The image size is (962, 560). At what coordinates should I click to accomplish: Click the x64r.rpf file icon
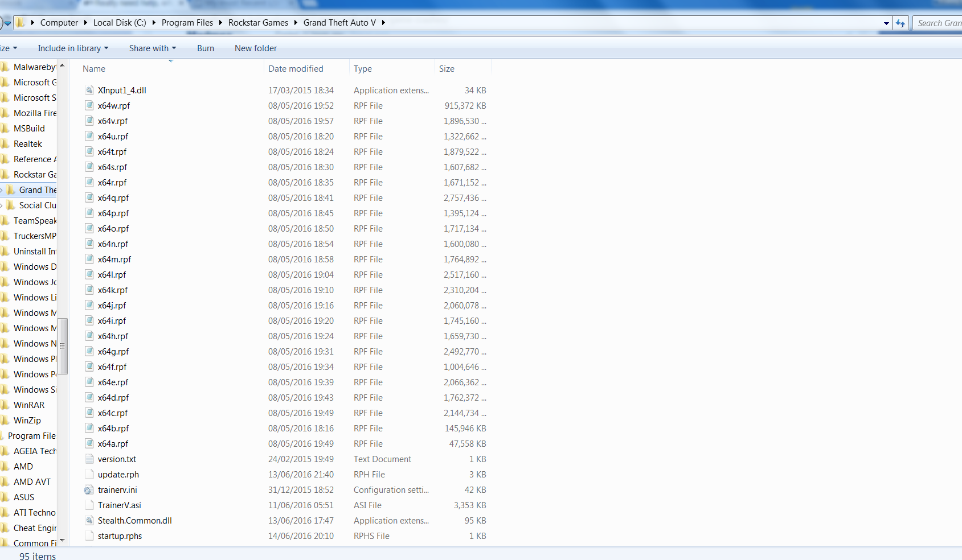tap(89, 182)
